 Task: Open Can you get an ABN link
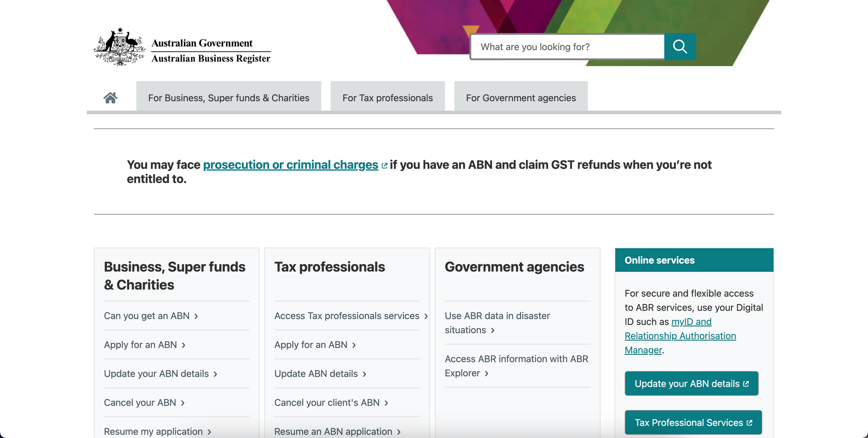point(147,316)
